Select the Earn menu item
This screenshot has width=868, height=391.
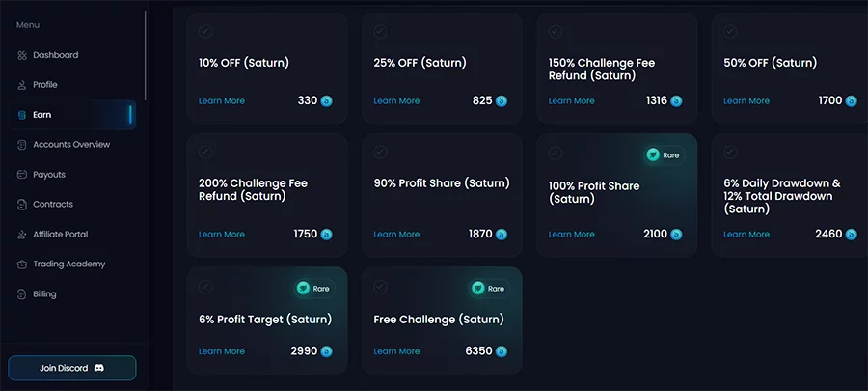[72, 115]
